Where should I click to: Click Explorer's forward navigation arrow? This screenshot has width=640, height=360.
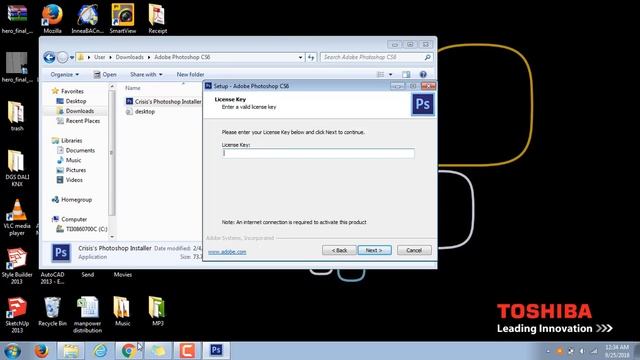point(62,58)
